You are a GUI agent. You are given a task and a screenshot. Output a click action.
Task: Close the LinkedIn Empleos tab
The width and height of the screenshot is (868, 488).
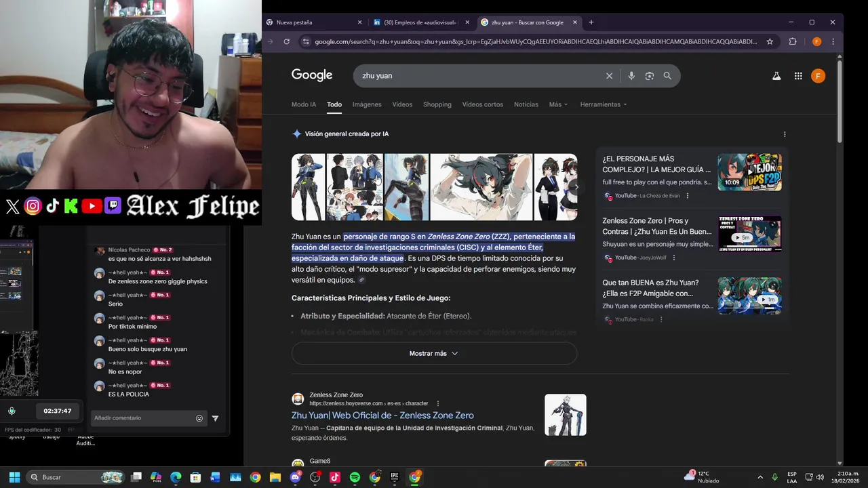[x=467, y=22]
